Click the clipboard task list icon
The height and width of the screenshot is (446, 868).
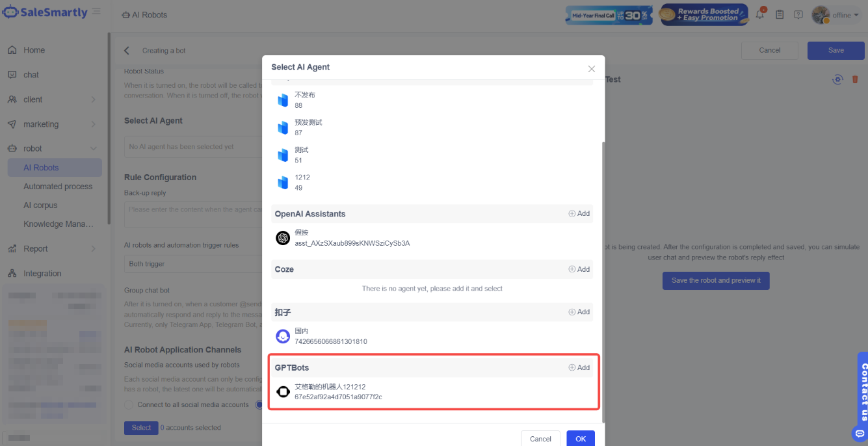click(x=779, y=14)
